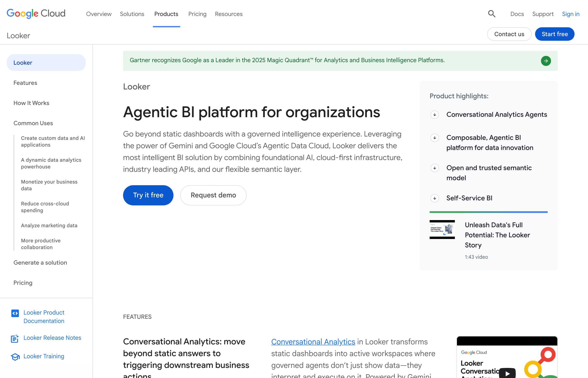
Task: Click the Request demo button
Action: tap(213, 195)
